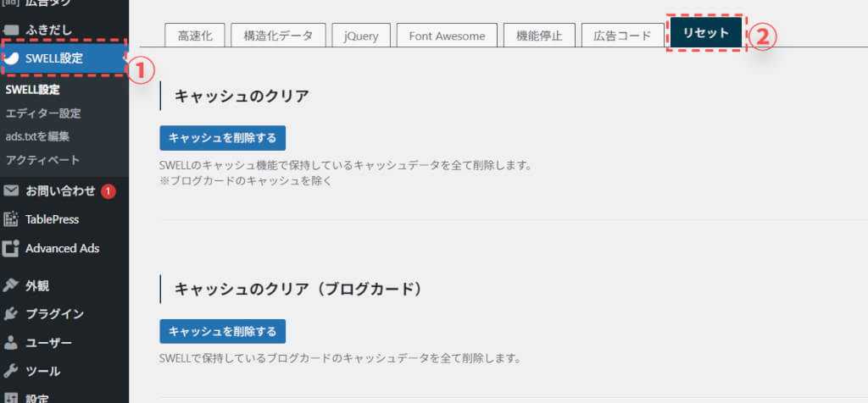Click the ユーザー person icon
The height and width of the screenshot is (403, 868).
tap(11, 343)
